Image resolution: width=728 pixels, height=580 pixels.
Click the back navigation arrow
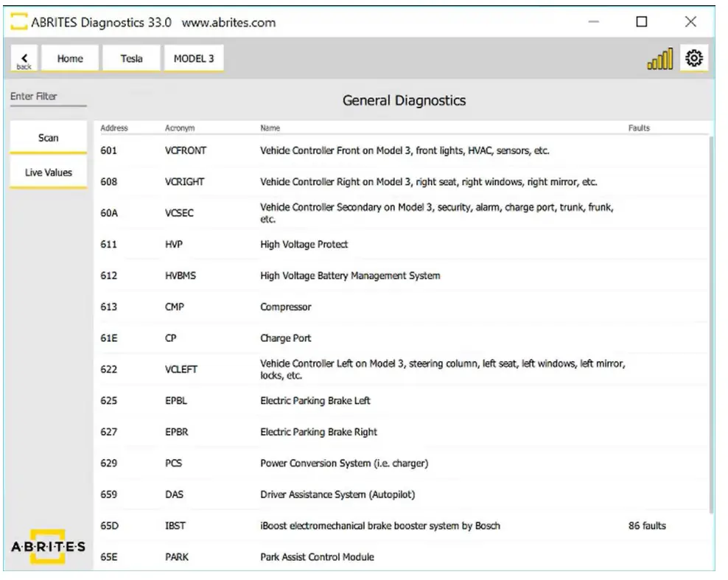24,57
